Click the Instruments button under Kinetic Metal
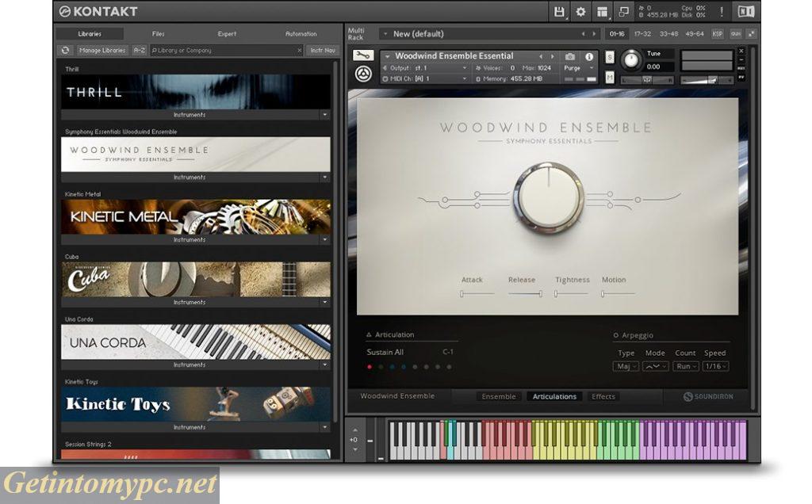Viewport: 812px width, 504px height. pos(190,240)
